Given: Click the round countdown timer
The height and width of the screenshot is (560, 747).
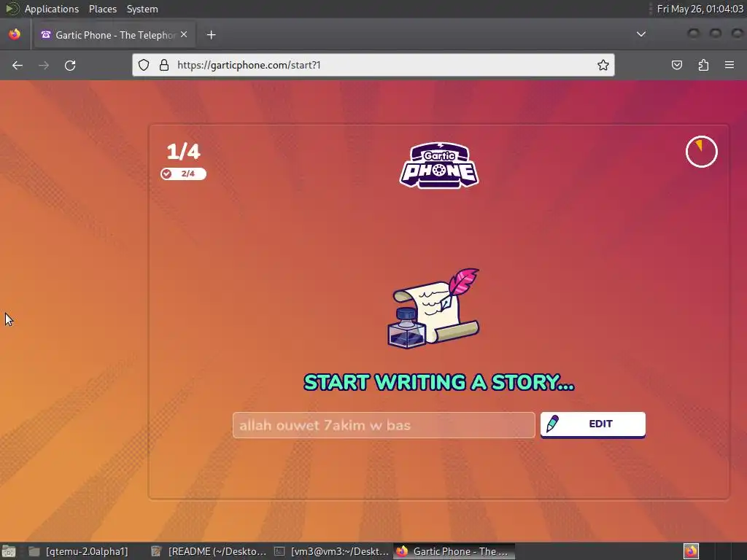Looking at the screenshot, I should [x=701, y=152].
